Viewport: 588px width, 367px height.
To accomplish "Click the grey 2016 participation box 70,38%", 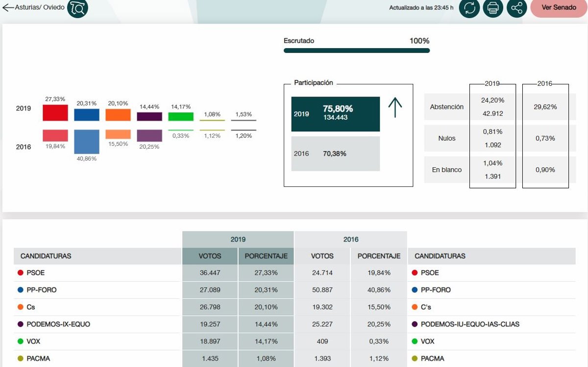I will (x=335, y=154).
